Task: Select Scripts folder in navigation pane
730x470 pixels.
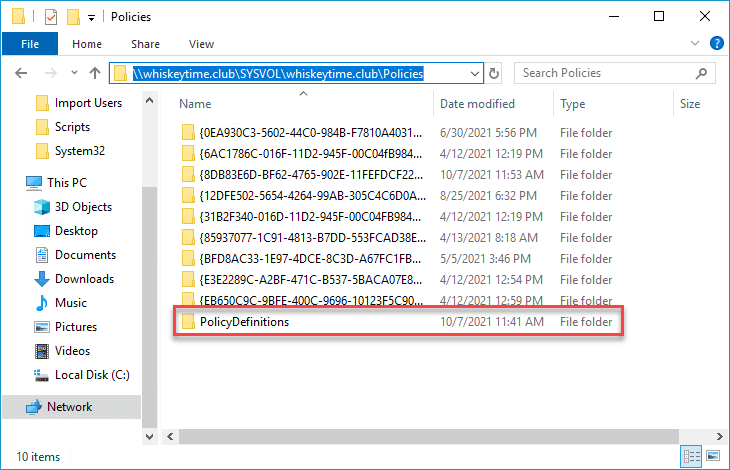Action: (63, 127)
